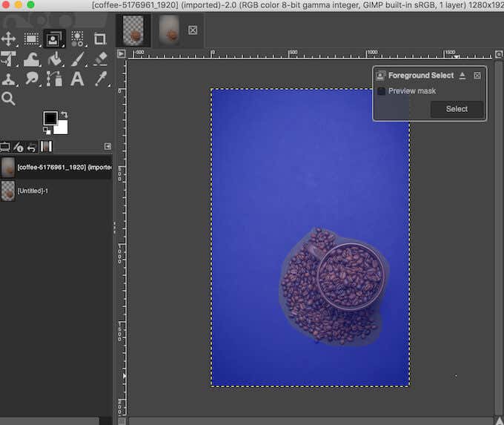Reset colors to default black and white
This screenshot has width=504, height=425.
tap(45, 131)
